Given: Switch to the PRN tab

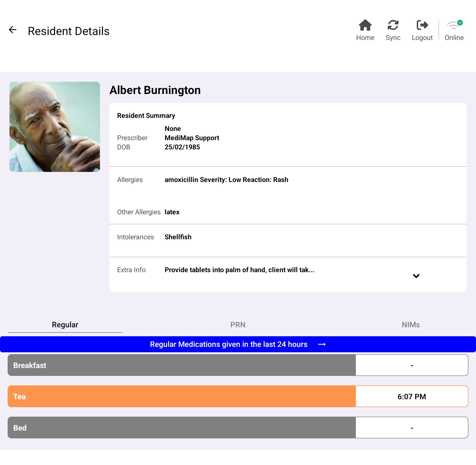Looking at the screenshot, I should tap(238, 325).
